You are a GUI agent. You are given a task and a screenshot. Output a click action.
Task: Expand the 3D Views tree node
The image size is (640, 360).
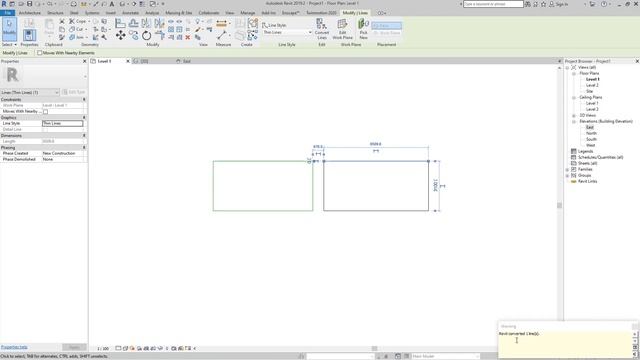(x=573, y=116)
